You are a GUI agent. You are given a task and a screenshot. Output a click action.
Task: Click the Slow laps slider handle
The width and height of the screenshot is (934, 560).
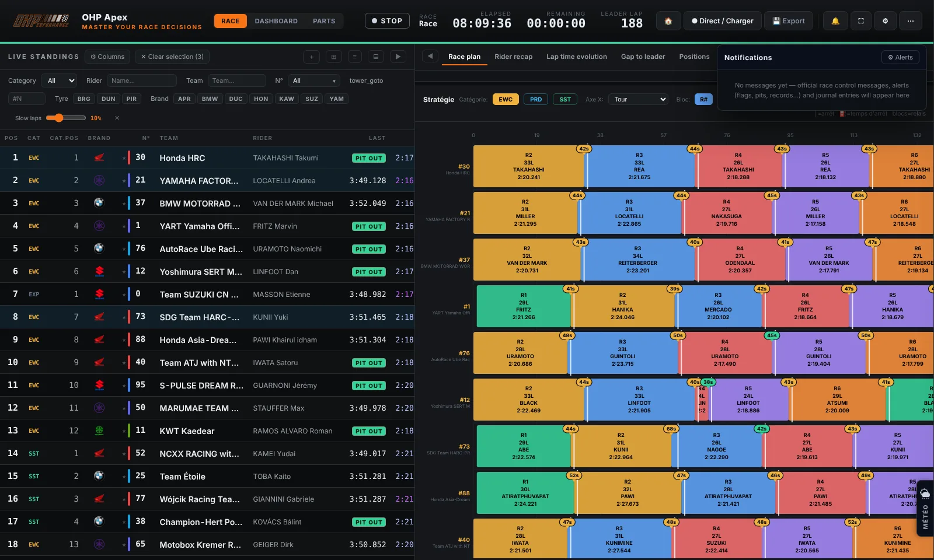[x=58, y=118]
